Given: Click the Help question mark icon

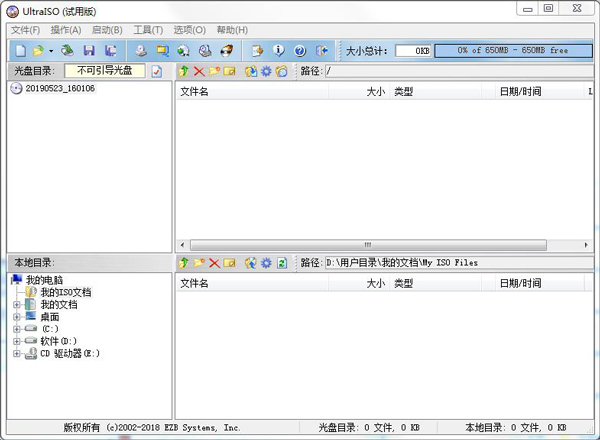Looking at the screenshot, I should [299, 50].
